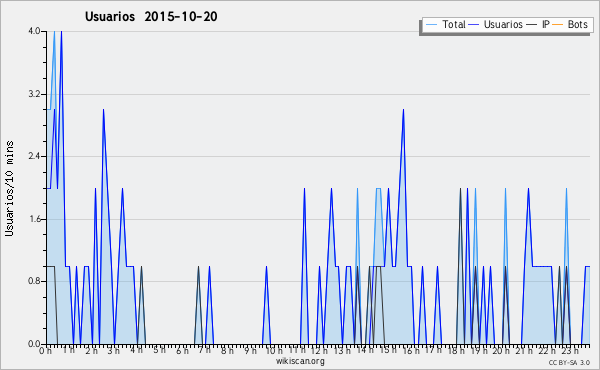Screen dimensions: 600x370
Task: Click the y-axis value '1.6'
Action: click(34, 219)
